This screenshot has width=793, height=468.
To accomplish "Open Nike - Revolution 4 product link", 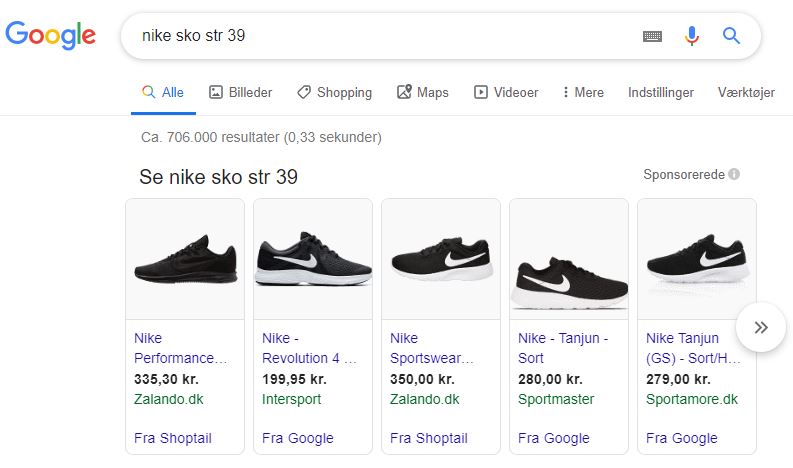I will pyautogui.click(x=309, y=348).
